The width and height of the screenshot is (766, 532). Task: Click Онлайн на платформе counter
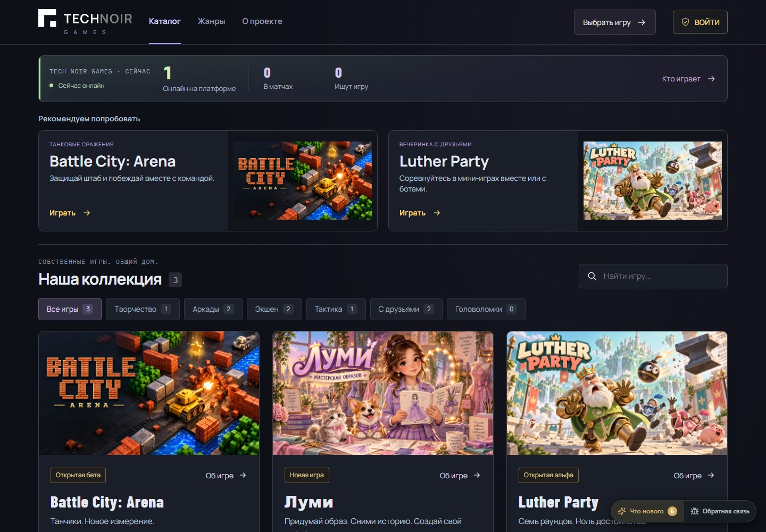[x=199, y=79]
